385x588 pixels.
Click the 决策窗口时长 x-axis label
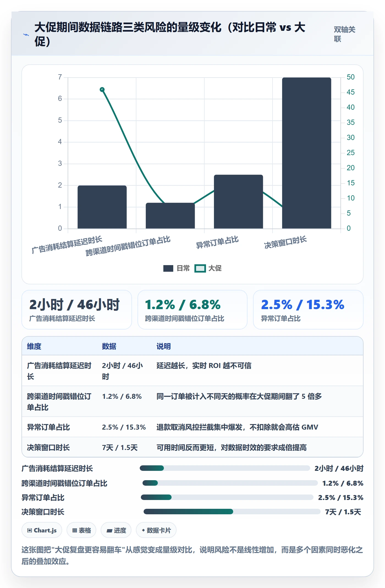pyautogui.click(x=285, y=242)
